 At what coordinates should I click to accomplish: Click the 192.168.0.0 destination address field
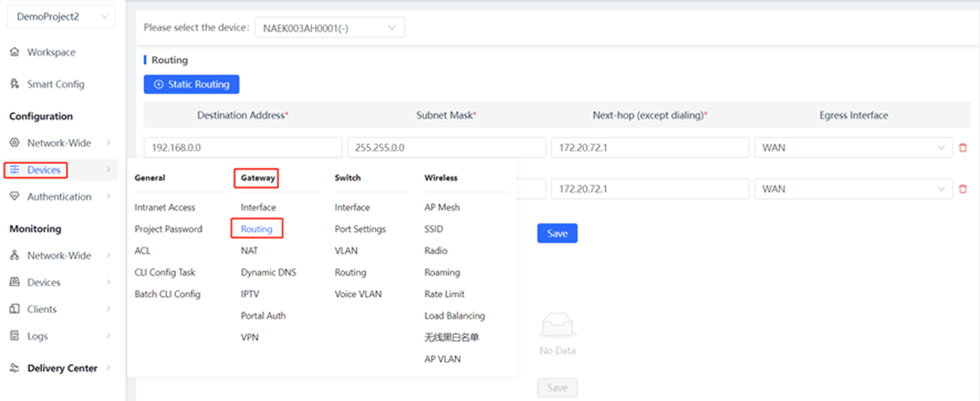(242, 148)
